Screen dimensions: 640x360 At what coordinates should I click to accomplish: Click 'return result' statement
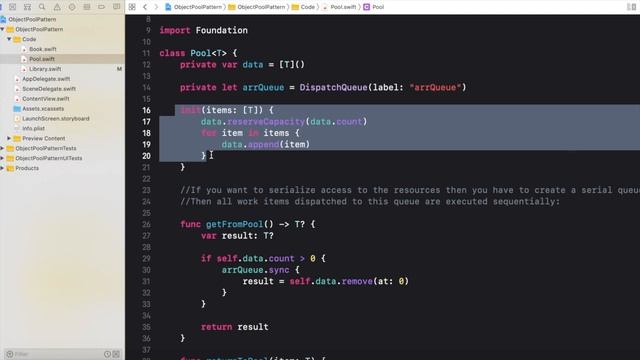234,327
